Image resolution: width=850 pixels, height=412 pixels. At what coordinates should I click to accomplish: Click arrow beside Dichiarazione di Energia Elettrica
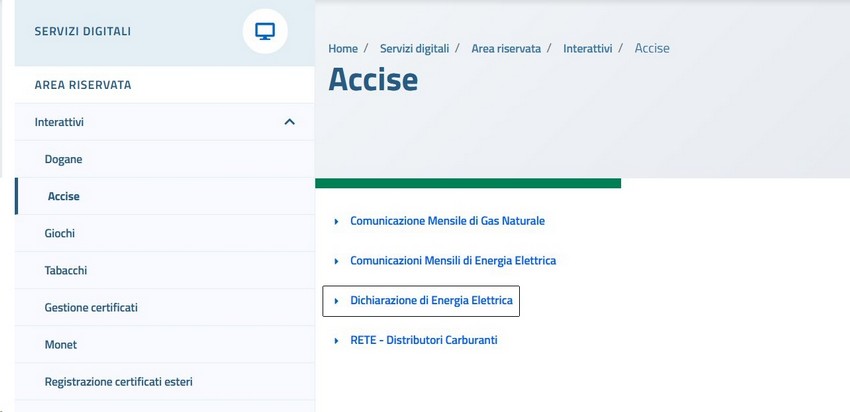pos(336,301)
